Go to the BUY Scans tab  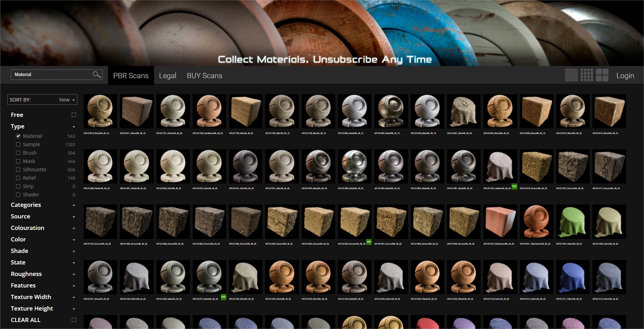click(x=204, y=76)
